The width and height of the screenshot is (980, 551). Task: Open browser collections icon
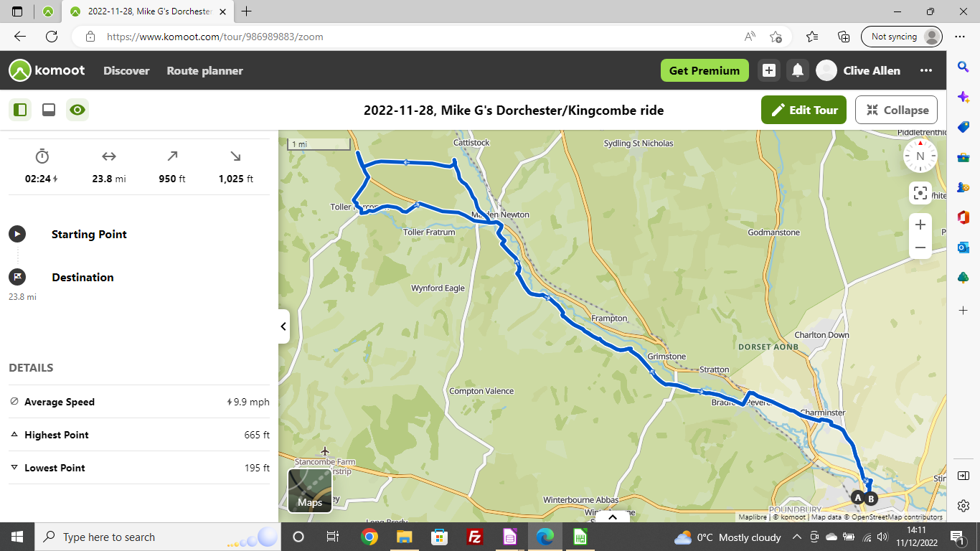(x=844, y=37)
